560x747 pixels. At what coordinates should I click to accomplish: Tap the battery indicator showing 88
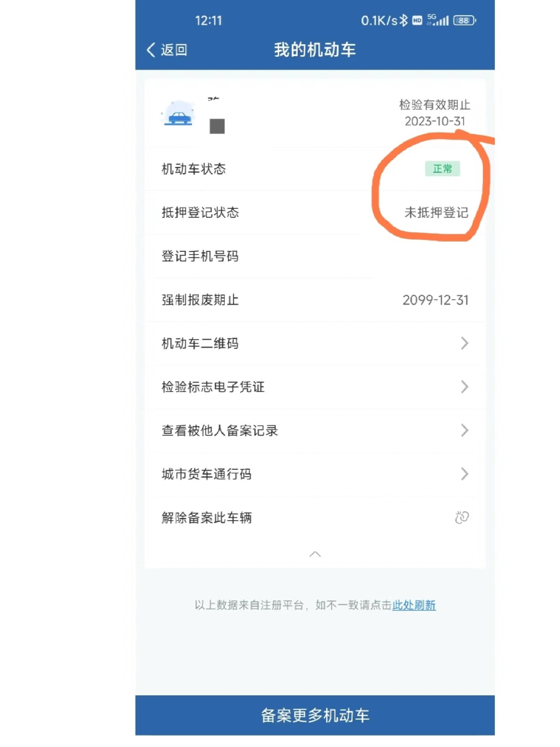(464, 21)
